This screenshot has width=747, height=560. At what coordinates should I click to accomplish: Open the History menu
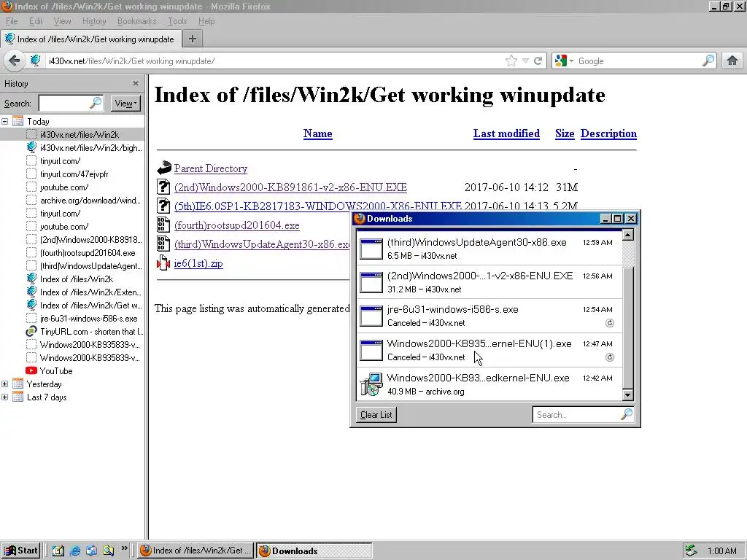pyautogui.click(x=94, y=21)
